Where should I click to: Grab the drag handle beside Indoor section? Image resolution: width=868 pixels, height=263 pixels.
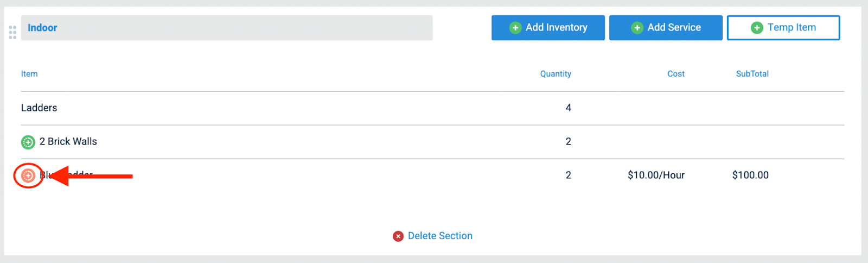click(12, 33)
